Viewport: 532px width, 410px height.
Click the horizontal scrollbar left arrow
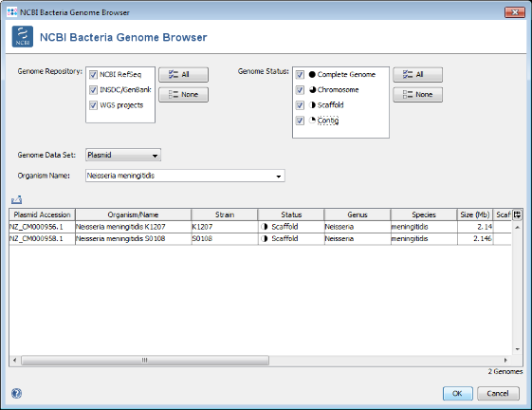click(x=14, y=360)
